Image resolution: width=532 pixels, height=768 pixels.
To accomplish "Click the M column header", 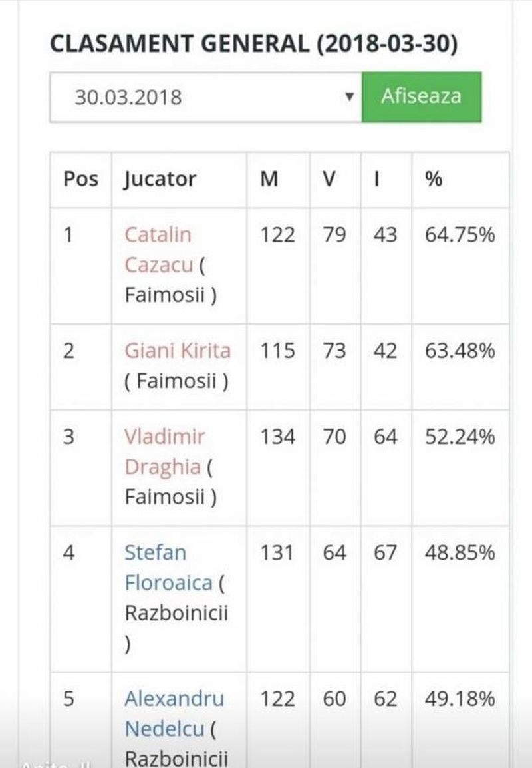I will click(x=269, y=179).
